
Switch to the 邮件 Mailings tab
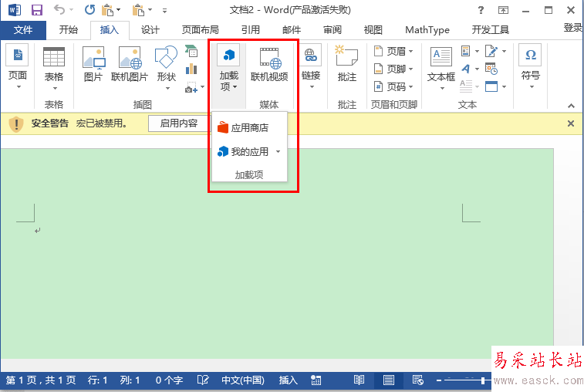pos(292,30)
